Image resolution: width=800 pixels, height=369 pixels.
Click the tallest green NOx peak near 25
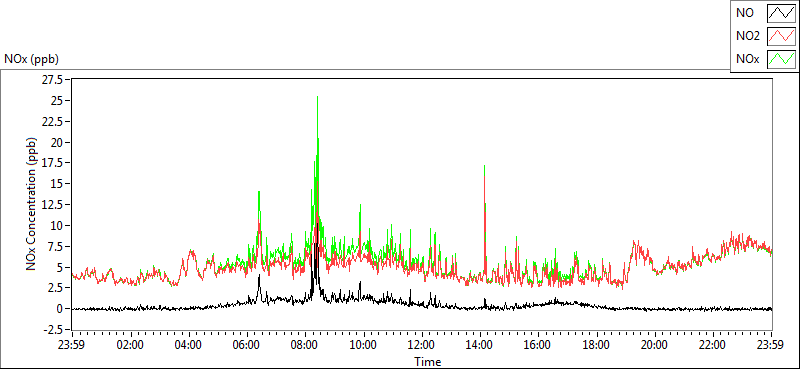317,98
